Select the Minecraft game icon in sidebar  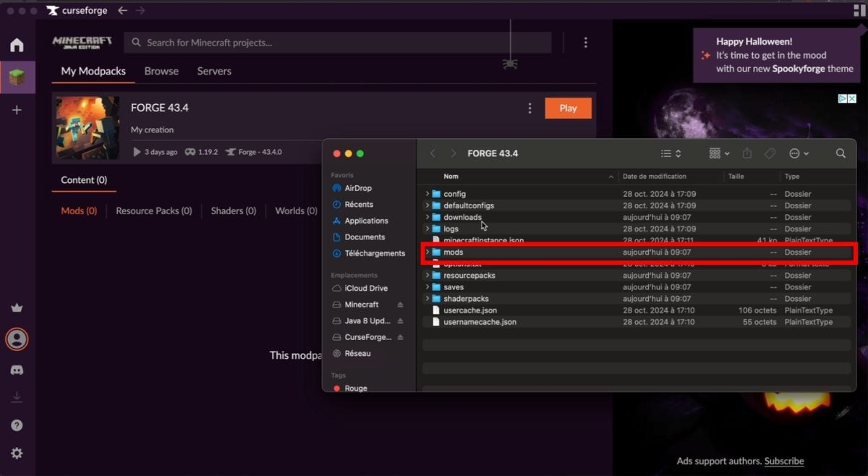point(17,77)
